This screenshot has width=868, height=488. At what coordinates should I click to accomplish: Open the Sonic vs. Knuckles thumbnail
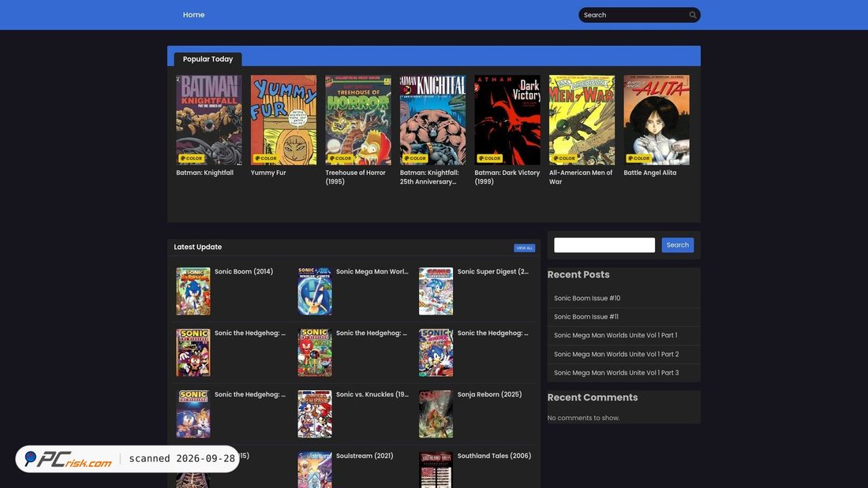coord(314,415)
